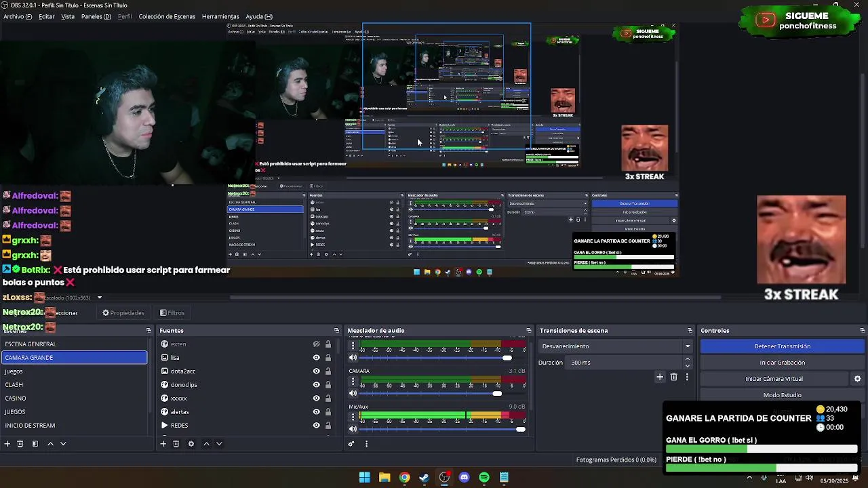Open source properties gear in Fuentes toolbar
868x488 pixels.
(x=191, y=444)
